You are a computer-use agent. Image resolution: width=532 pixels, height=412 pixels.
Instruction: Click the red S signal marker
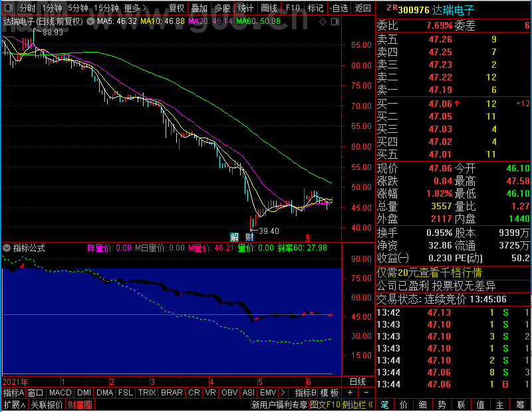pyautogui.click(x=308, y=238)
